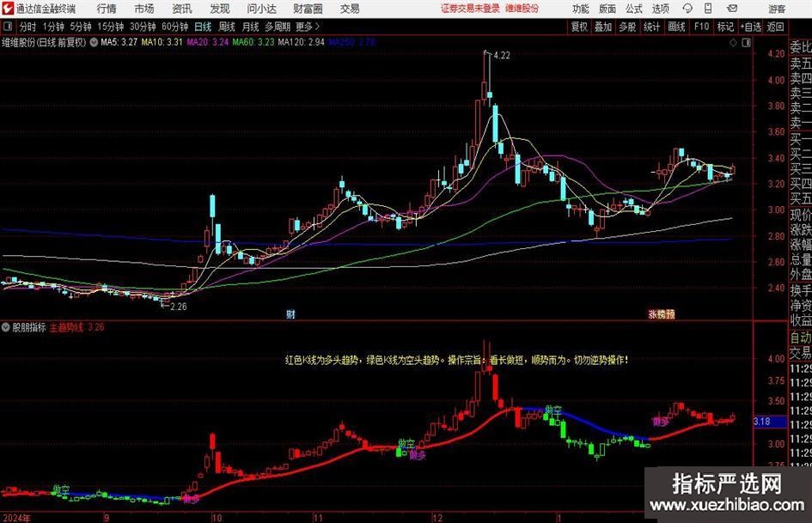812x523 pixels.
Task: Click the 3.18 value on indicator axis
Action: pyautogui.click(x=762, y=422)
